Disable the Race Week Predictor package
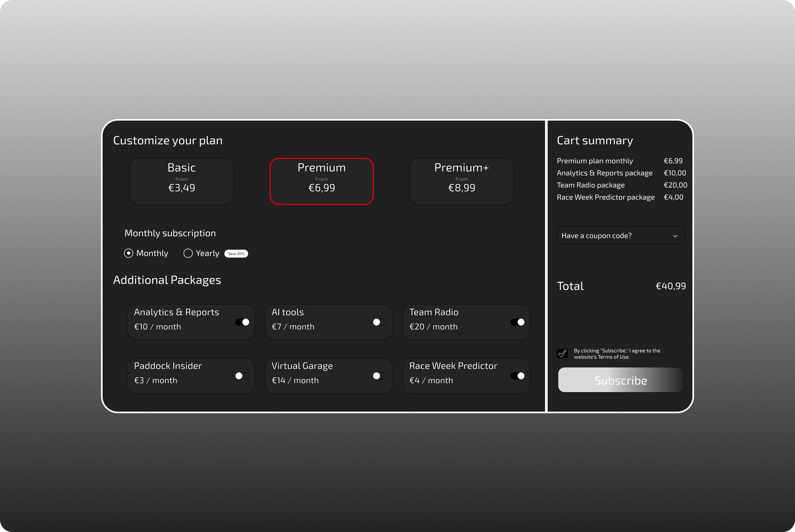Image resolution: width=795 pixels, height=532 pixels. [518, 376]
